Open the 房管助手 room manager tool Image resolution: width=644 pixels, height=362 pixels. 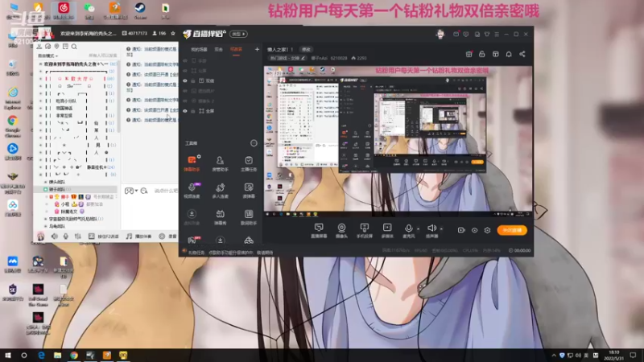220,163
